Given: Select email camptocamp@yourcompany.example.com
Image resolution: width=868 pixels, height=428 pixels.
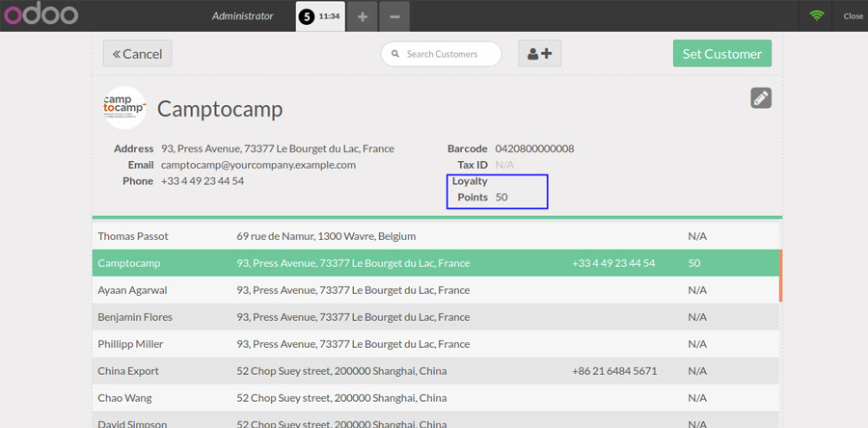Looking at the screenshot, I should click(x=258, y=165).
